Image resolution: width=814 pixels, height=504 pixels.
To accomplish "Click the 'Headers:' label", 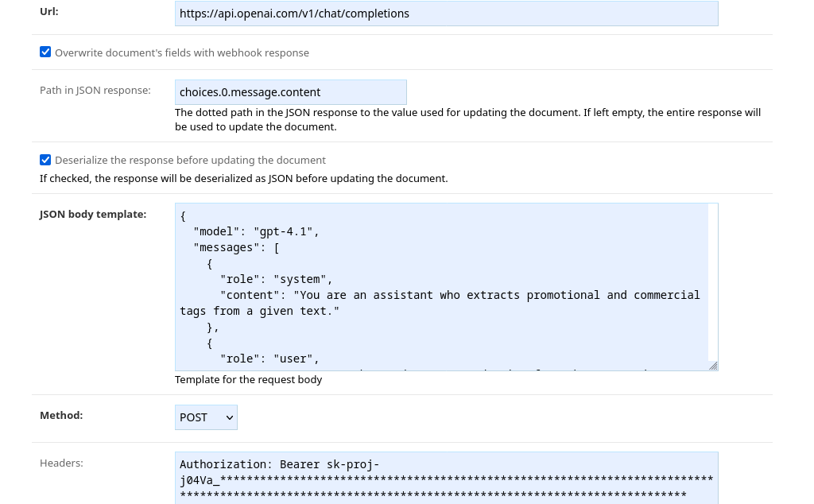I will (x=61, y=463).
